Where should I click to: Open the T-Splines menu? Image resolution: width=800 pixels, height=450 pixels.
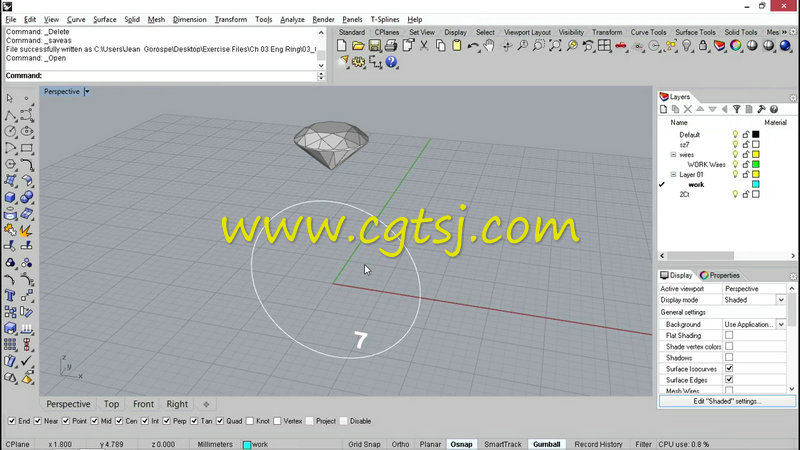[385, 19]
